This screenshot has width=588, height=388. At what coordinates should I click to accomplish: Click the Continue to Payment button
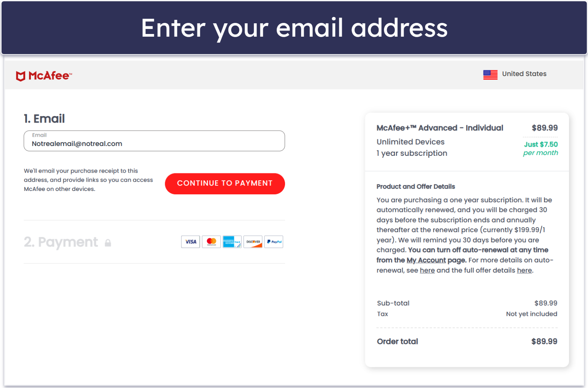224,184
